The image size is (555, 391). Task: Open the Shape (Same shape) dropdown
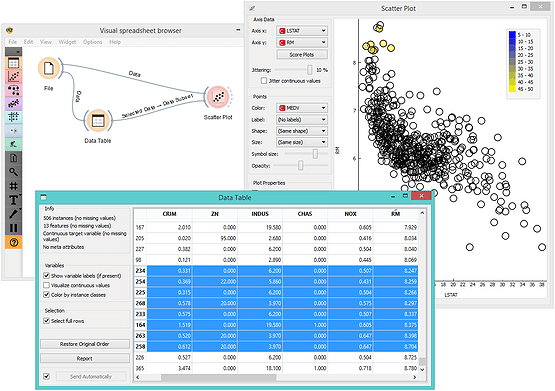click(x=302, y=131)
